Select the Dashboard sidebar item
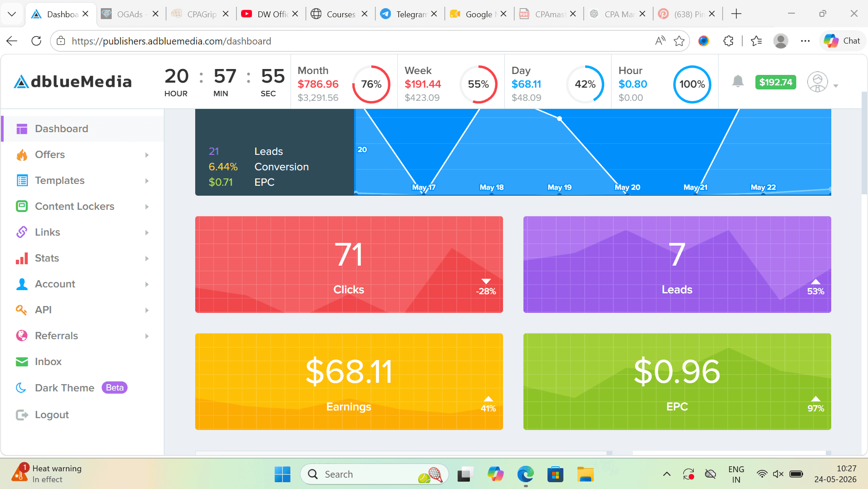 [x=83, y=129]
